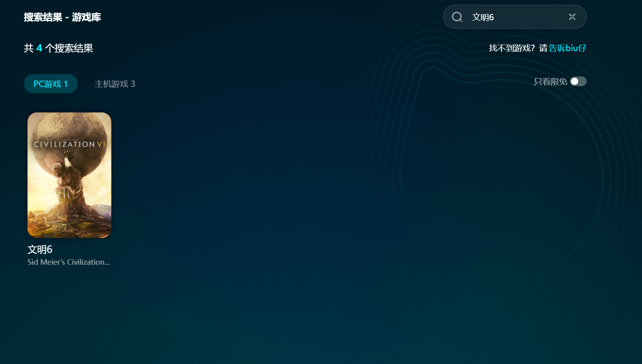Click the Sid Meier's Civilization subtitle text
This screenshot has height=364, width=642.
click(x=69, y=262)
